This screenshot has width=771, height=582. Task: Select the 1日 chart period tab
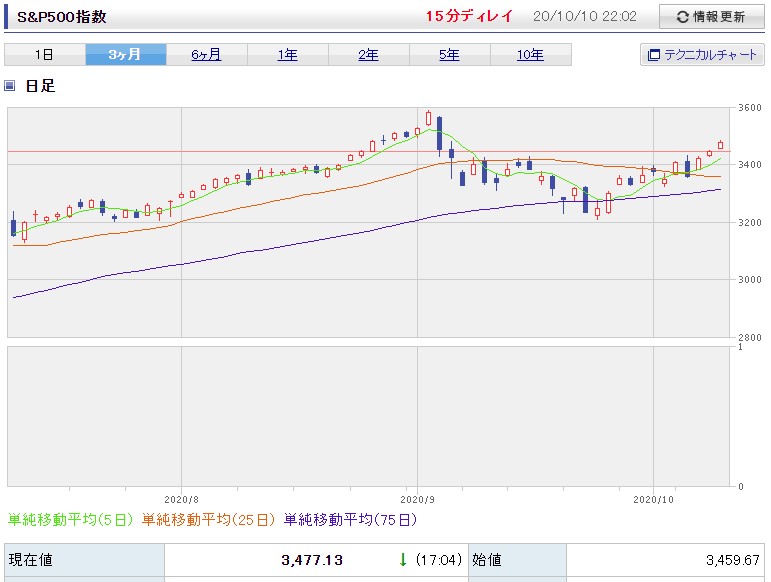point(45,55)
